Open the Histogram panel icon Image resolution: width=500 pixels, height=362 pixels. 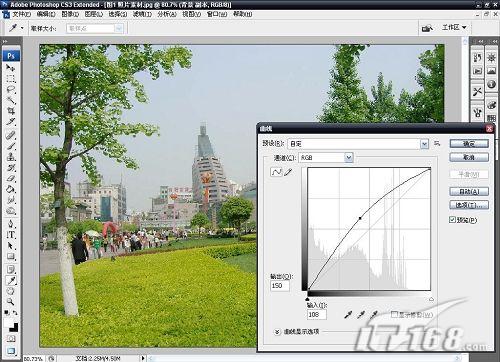point(491,71)
